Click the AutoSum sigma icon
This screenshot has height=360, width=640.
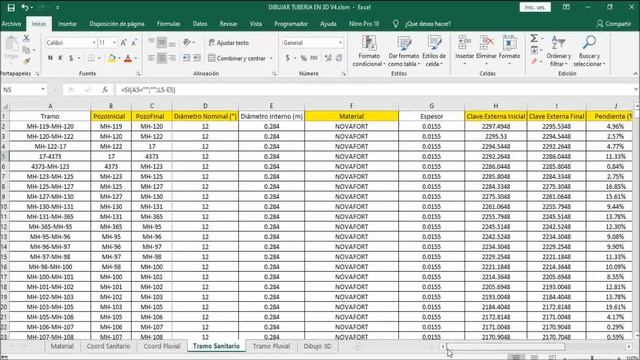click(x=534, y=38)
